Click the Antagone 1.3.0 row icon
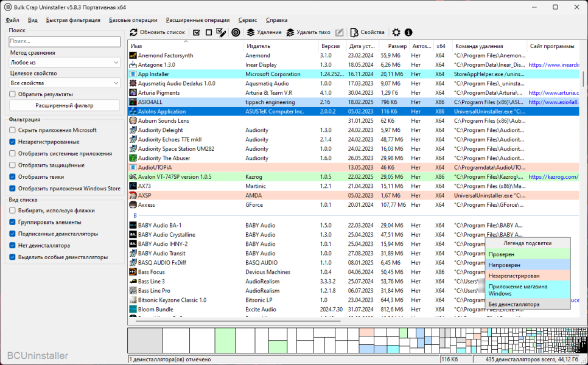This screenshot has width=588, height=365. (133, 65)
